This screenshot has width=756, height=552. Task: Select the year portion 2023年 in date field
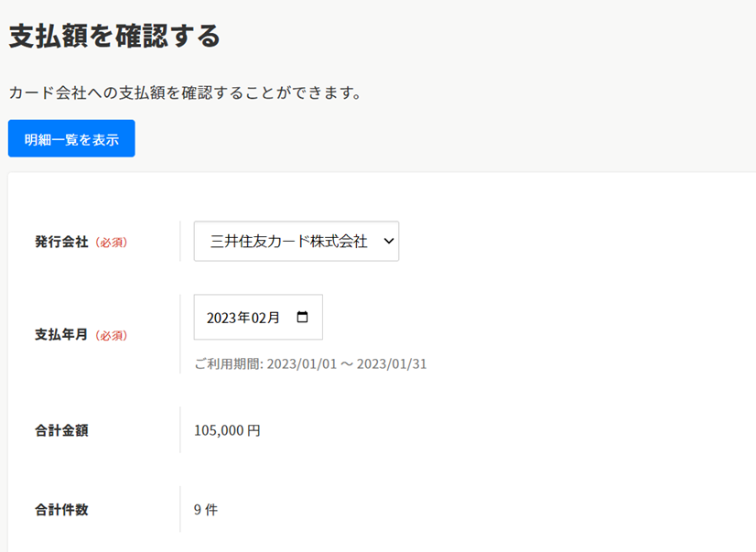(229, 319)
